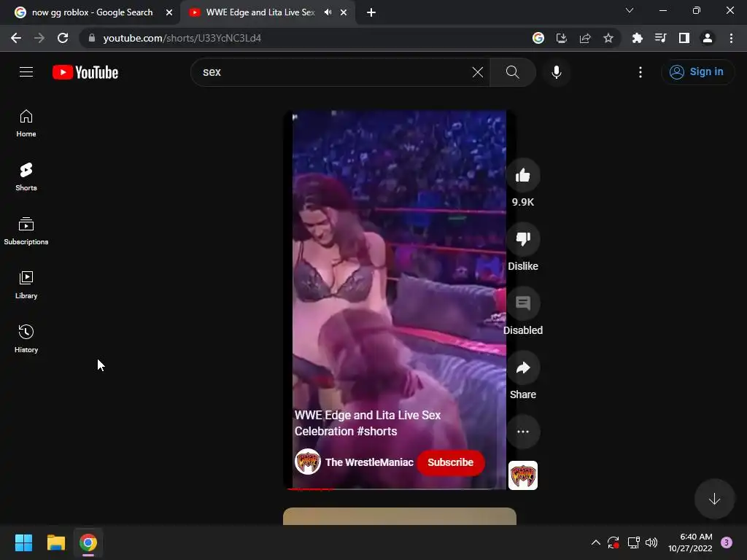
Task: Open History in the sidebar
Action: (x=26, y=338)
